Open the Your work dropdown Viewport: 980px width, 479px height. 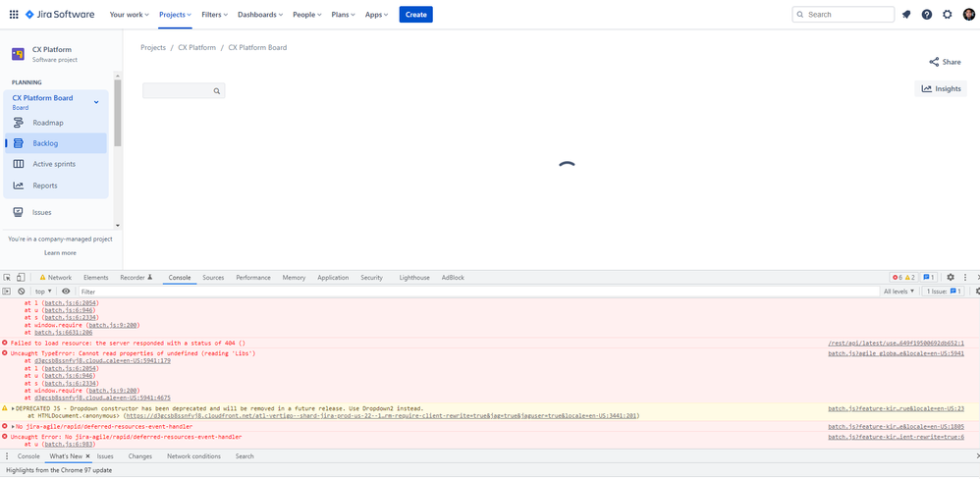tap(129, 15)
